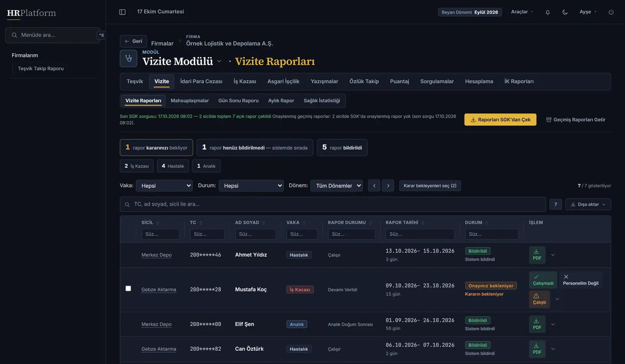Image resolution: width=625 pixels, height=364 pixels.
Task: Open the notifications bell
Action: pos(548,12)
